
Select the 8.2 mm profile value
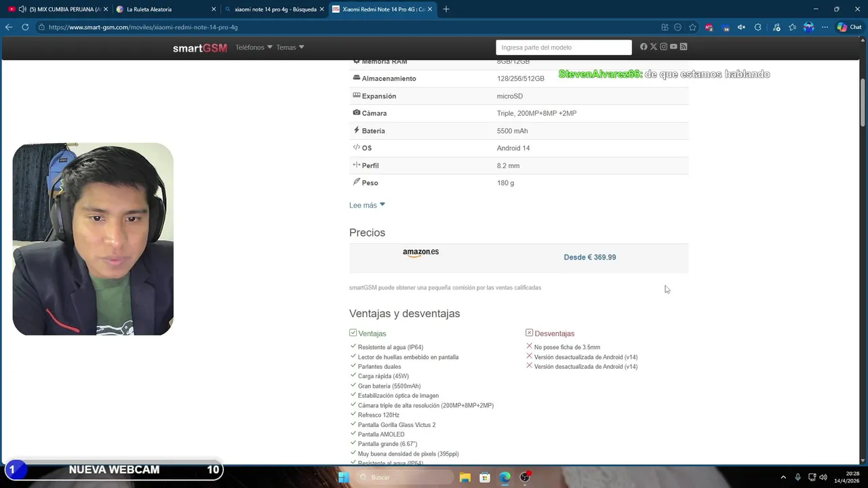[508, 165]
